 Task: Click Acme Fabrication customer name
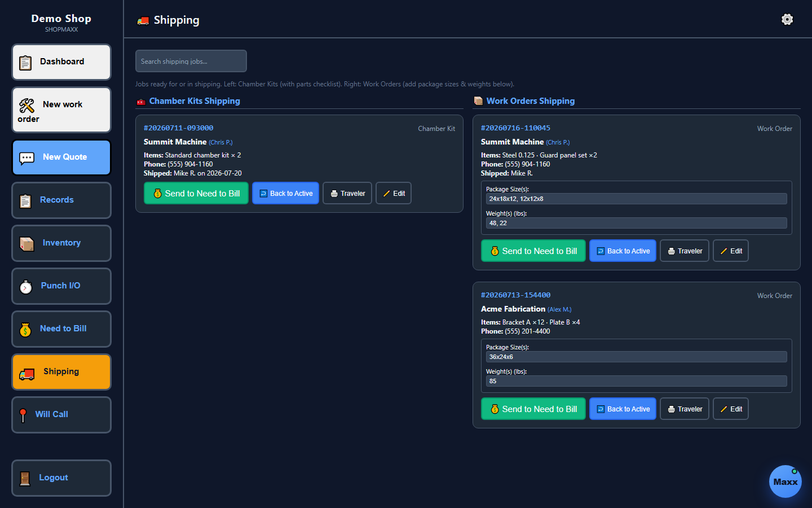click(513, 309)
